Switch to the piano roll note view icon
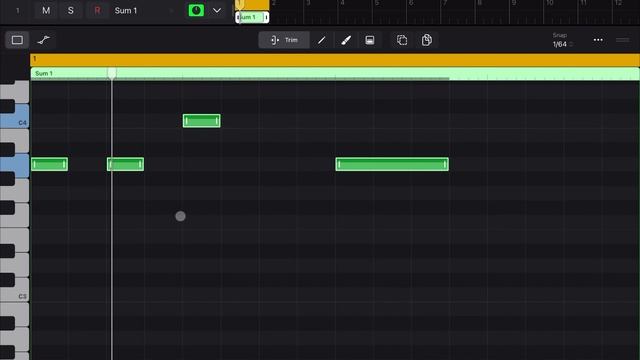This screenshot has height=360, width=640. click(x=17, y=40)
